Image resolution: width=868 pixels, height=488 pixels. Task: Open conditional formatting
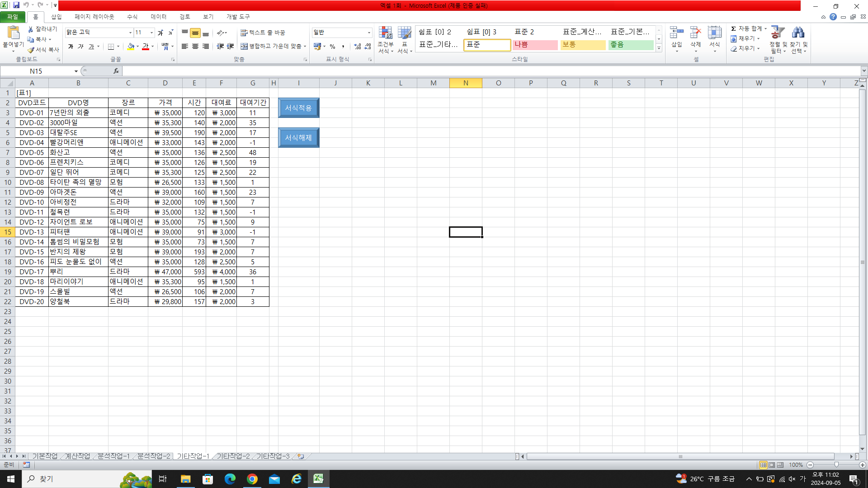[x=385, y=40]
